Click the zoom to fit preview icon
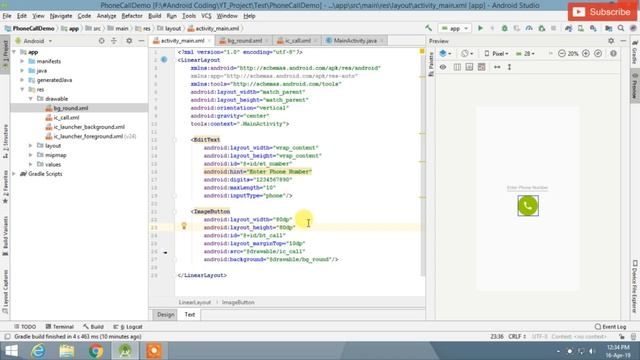Viewport: 640px width, 360px height. [x=598, y=53]
